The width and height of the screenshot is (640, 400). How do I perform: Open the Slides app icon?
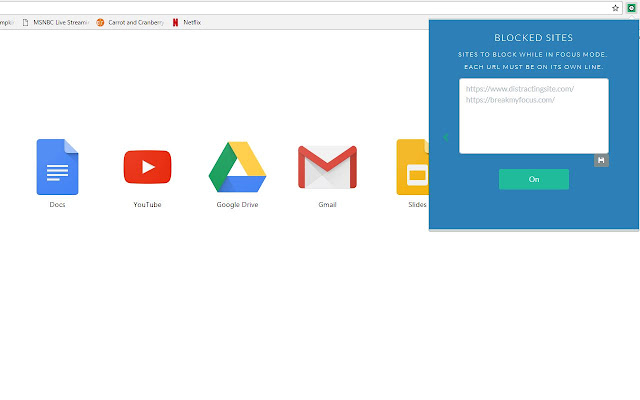click(x=413, y=167)
